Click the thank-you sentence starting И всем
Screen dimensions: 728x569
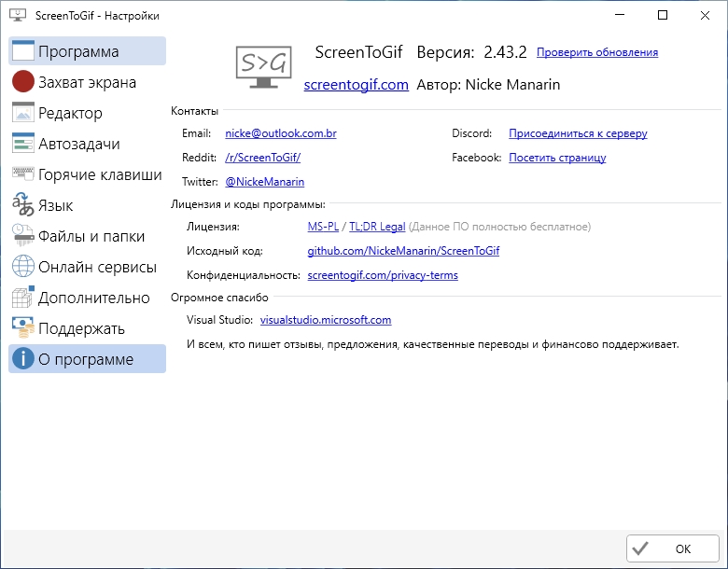pos(433,344)
